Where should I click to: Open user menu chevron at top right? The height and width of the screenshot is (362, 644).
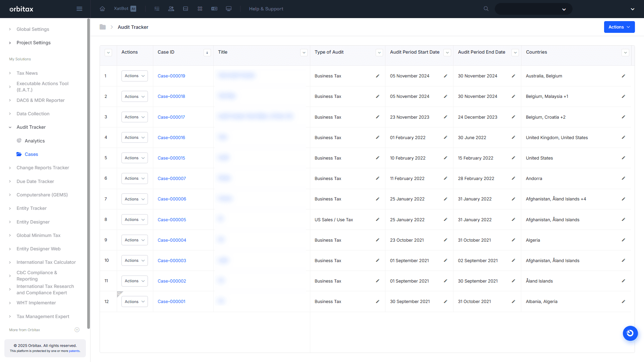coord(633,9)
